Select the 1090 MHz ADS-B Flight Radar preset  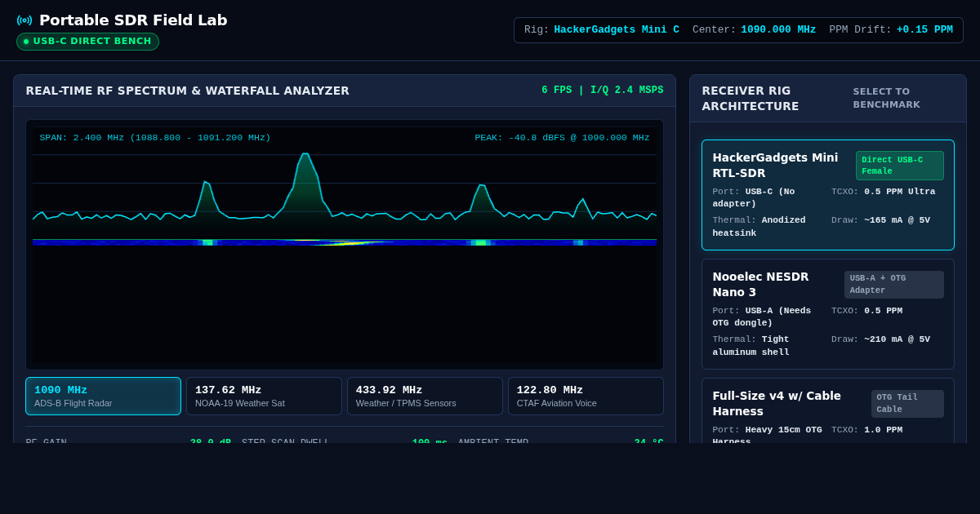(x=103, y=396)
